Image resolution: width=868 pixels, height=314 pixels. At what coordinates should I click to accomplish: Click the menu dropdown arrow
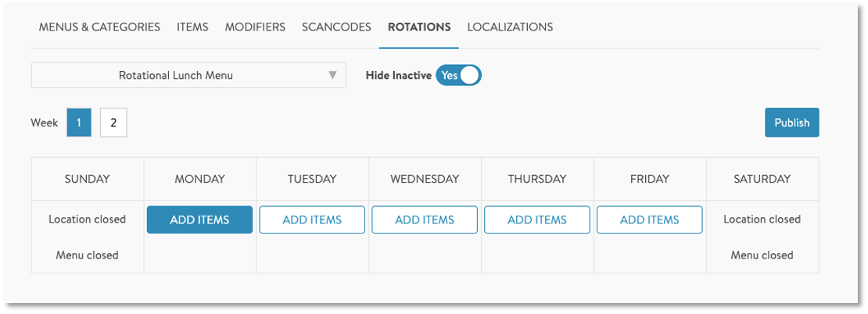[x=332, y=76]
